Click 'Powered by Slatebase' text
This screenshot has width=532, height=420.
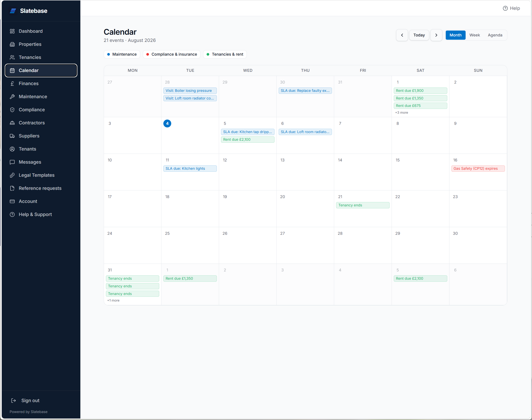click(x=29, y=412)
